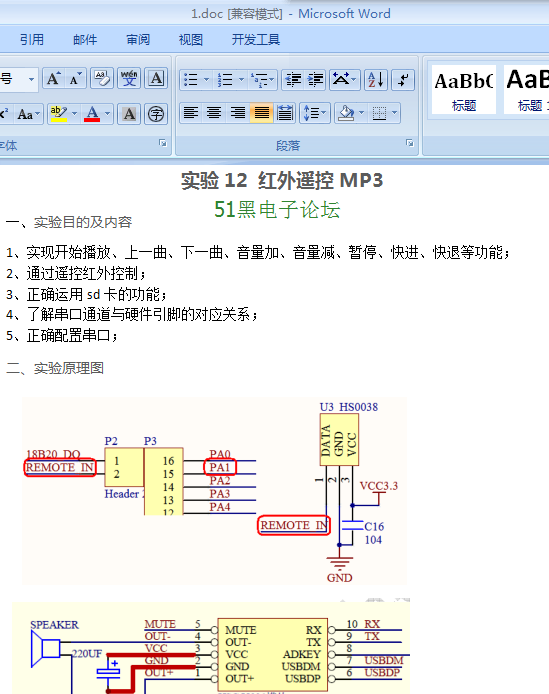Open the 邮件 ribbon tab

85,40
